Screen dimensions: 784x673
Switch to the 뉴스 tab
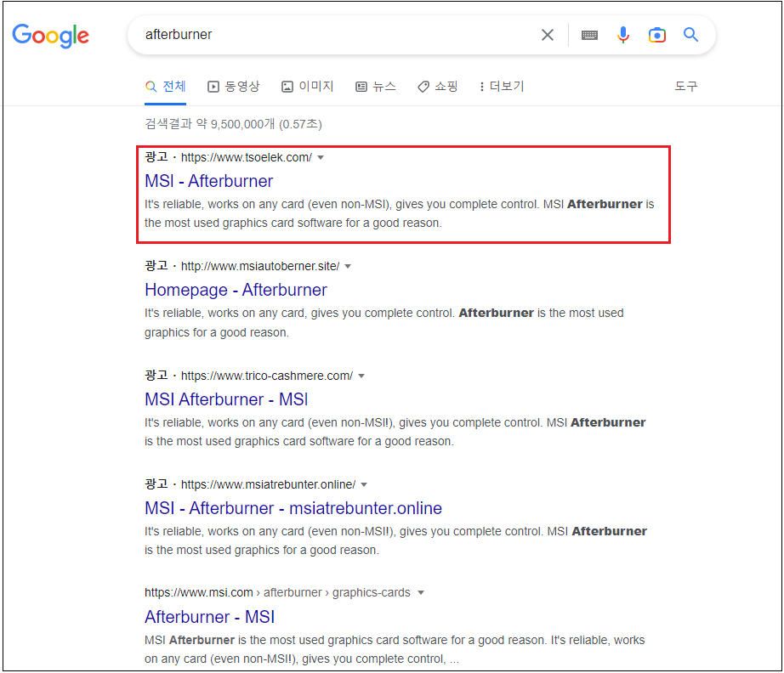pyautogui.click(x=376, y=87)
